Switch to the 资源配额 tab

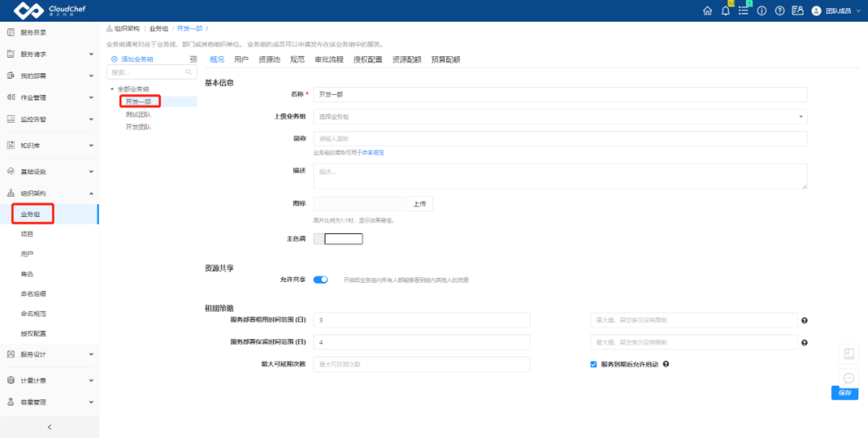pos(407,59)
